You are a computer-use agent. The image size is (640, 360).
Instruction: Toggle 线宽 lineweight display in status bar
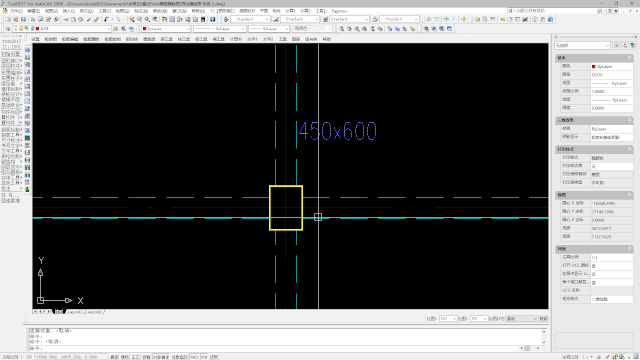tap(214, 357)
